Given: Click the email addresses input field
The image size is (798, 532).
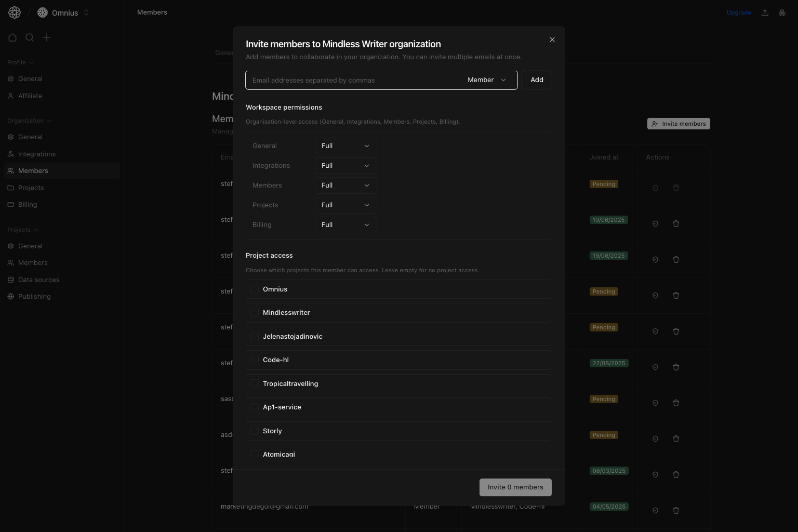Looking at the screenshot, I should click(353, 80).
